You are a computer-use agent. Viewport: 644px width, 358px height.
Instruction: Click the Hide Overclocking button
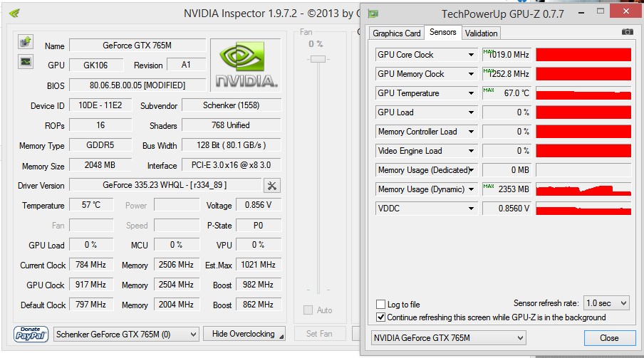pos(244,334)
